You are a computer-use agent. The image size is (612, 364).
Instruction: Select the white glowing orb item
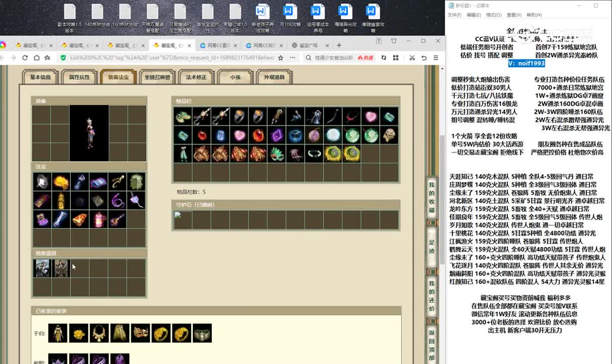pos(333,135)
